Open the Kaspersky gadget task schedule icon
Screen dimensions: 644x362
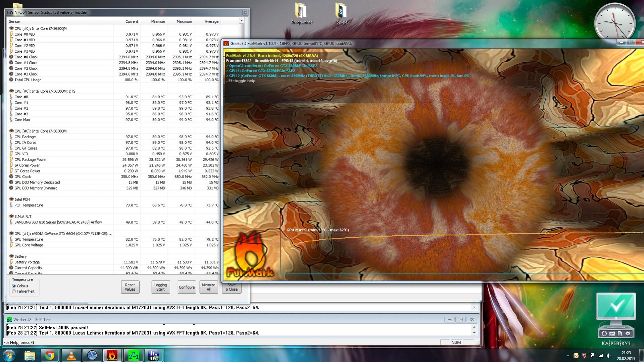click(x=612, y=333)
